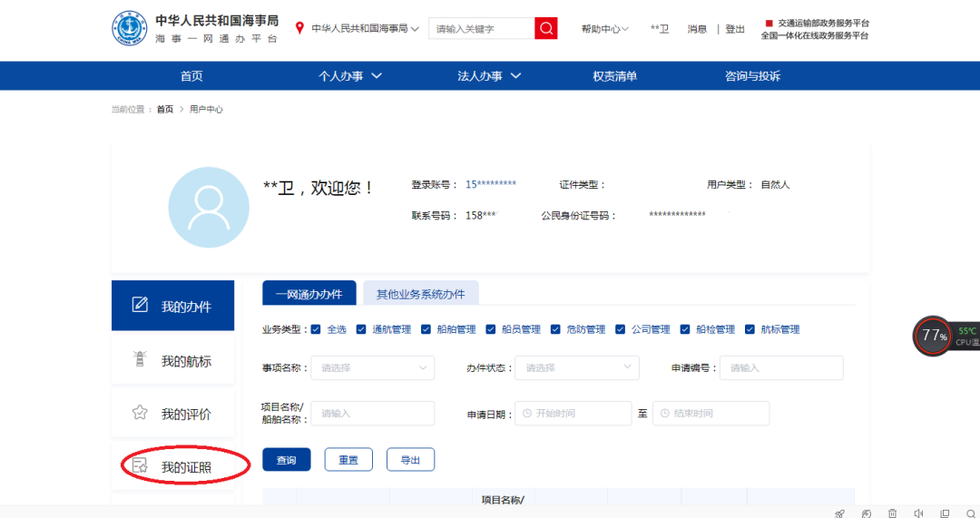Switch to 其他业务系统办件 tab

coord(420,294)
